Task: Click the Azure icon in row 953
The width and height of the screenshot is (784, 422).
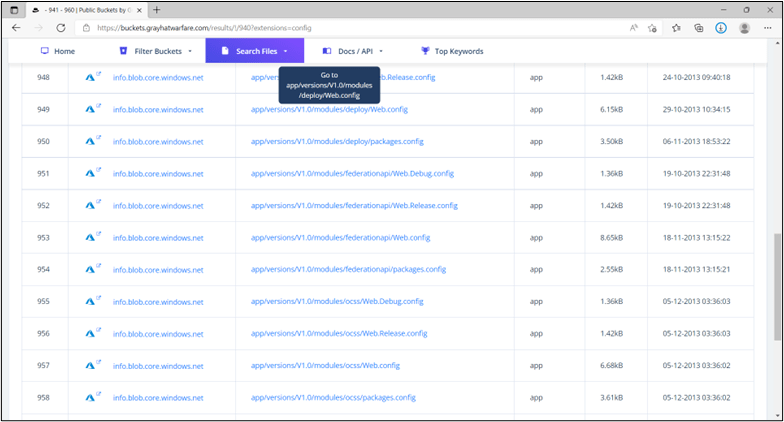Action: pos(88,238)
